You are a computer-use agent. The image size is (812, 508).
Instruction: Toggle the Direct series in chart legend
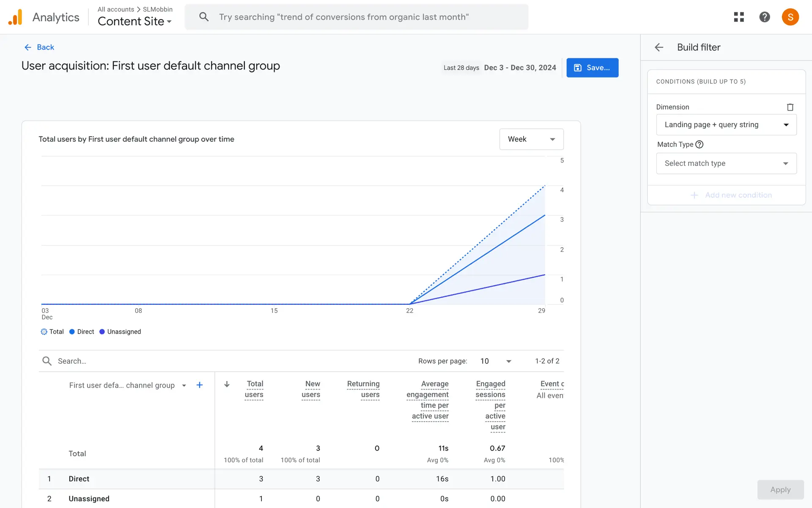(x=82, y=331)
